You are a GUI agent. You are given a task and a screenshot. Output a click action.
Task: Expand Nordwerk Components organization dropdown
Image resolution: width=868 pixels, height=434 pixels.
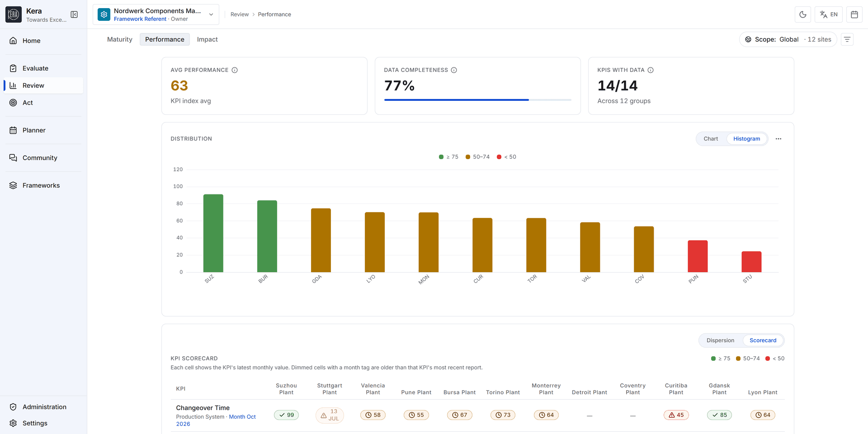pos(156,14)
